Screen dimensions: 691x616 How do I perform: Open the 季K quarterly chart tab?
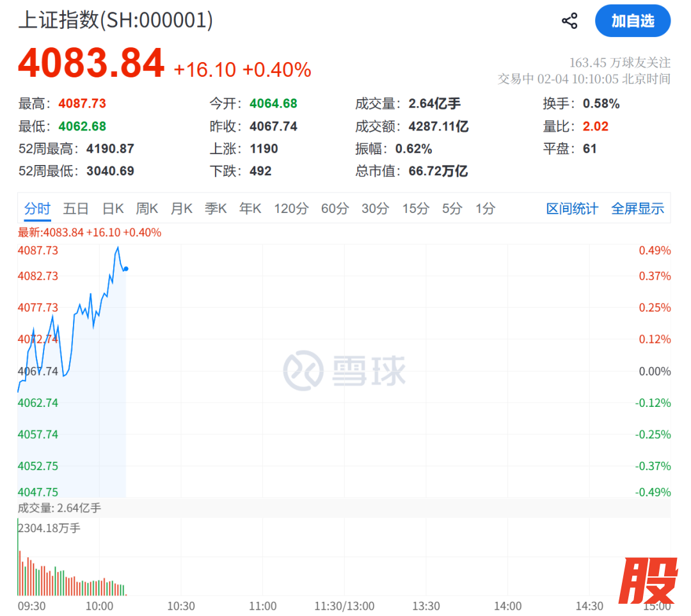[x=216, y=209]
